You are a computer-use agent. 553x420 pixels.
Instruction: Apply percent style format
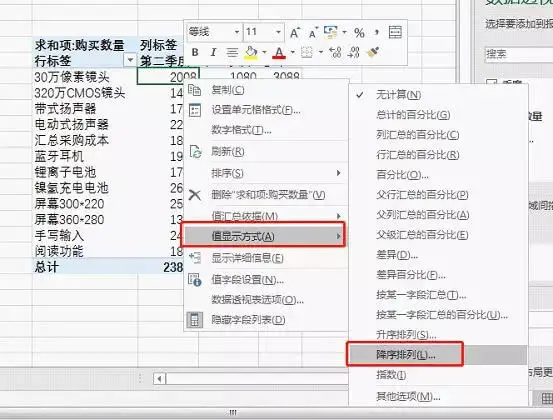pyautogui.click(x=359, y=33)
